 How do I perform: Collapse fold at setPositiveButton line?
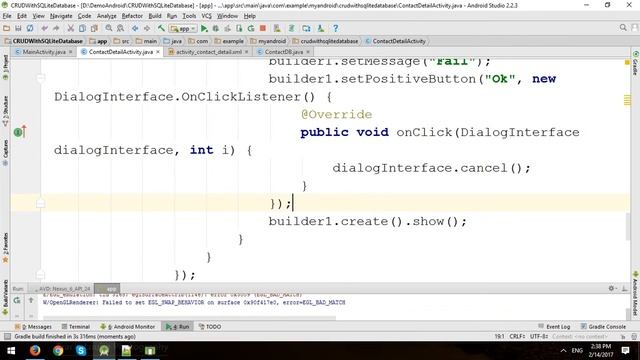(40, 78)
